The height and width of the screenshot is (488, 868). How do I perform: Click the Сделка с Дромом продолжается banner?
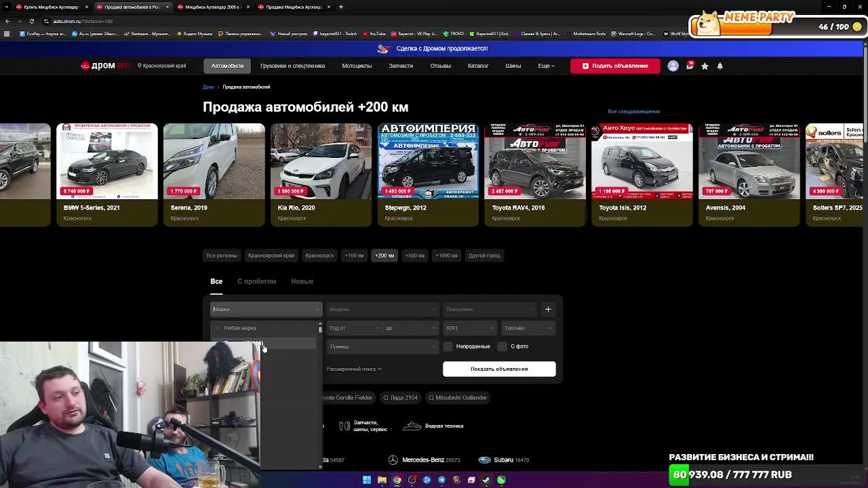coord(433,49)
